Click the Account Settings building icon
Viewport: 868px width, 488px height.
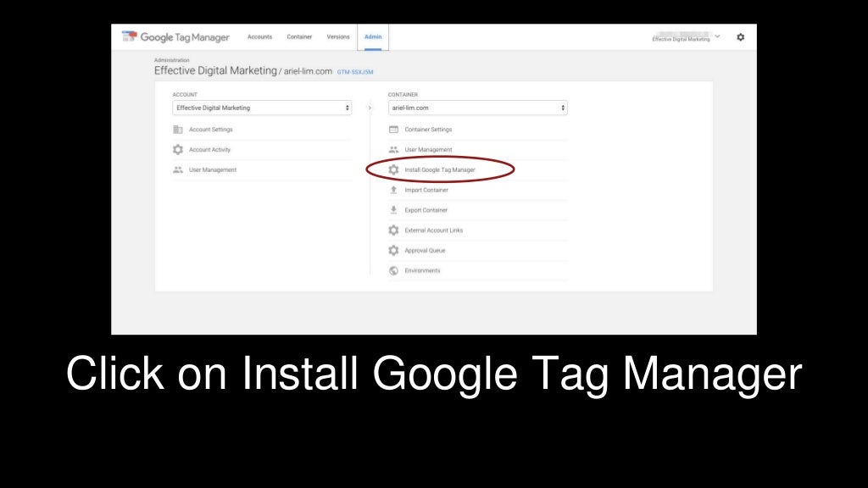point(178,130)
